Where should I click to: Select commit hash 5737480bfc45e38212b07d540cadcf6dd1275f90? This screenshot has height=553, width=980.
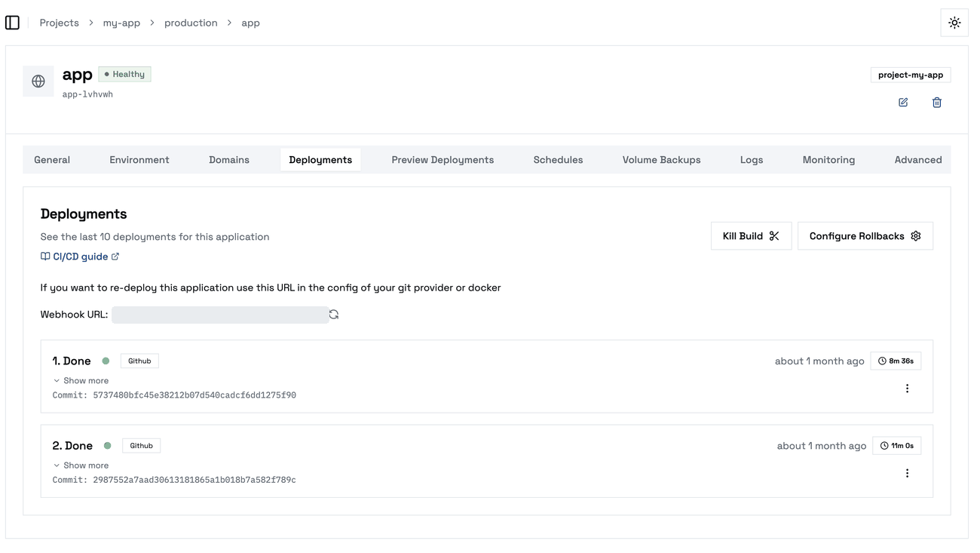click(x=194, y=395)
